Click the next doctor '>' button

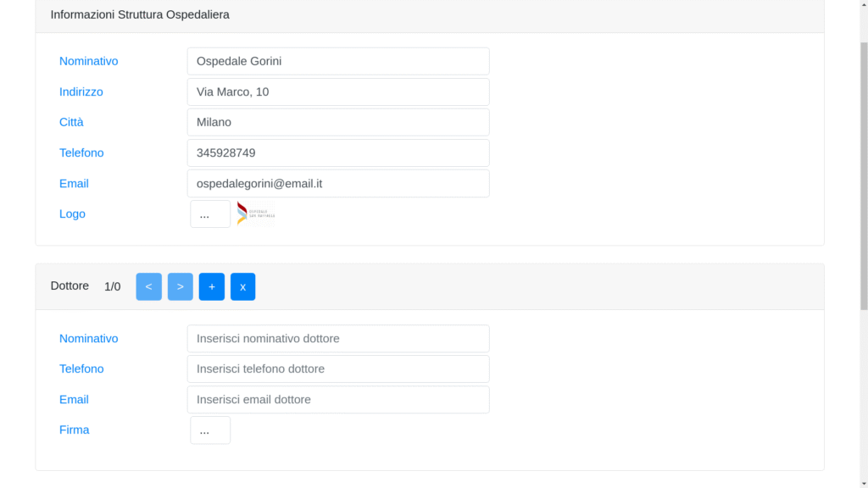click(180, 286)
